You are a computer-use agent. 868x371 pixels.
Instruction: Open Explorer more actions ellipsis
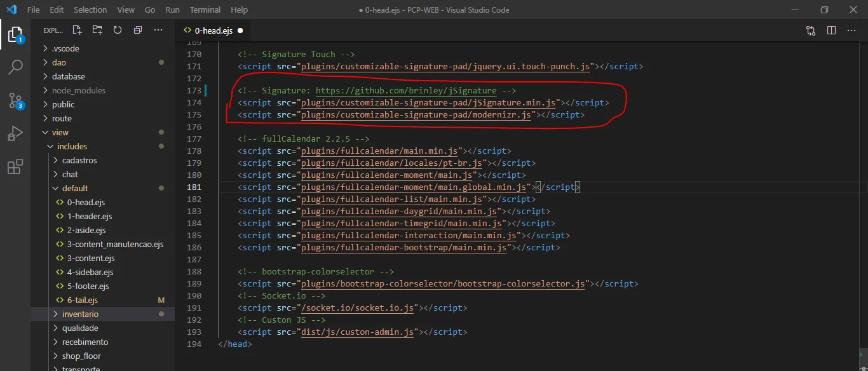[x=158, y=30]
